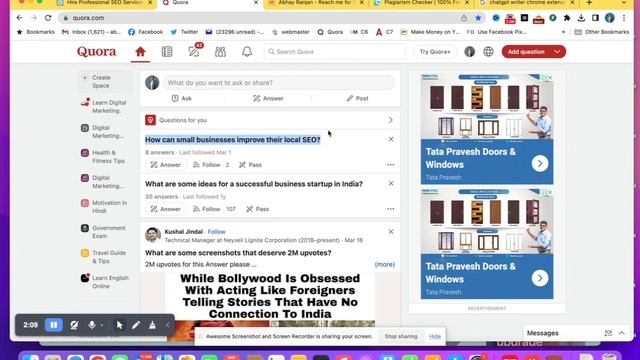Follow the business startup question
The width and height of the screenshot is (640, 360).
tap(214, 209)
